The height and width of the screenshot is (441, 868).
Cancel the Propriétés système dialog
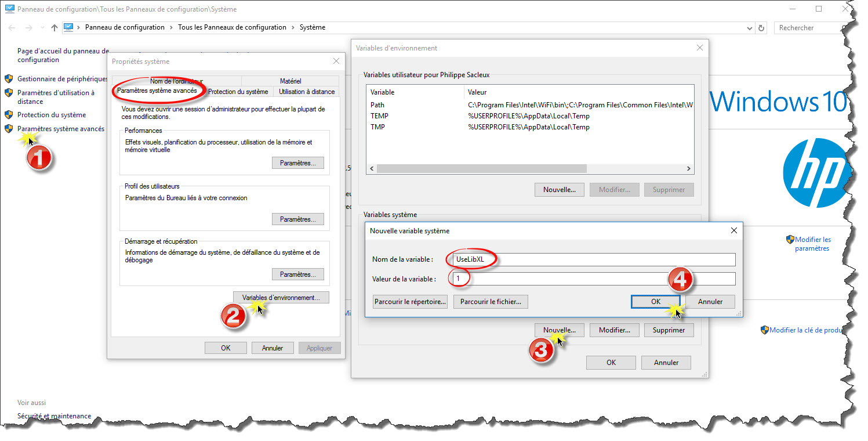point(273,348)
